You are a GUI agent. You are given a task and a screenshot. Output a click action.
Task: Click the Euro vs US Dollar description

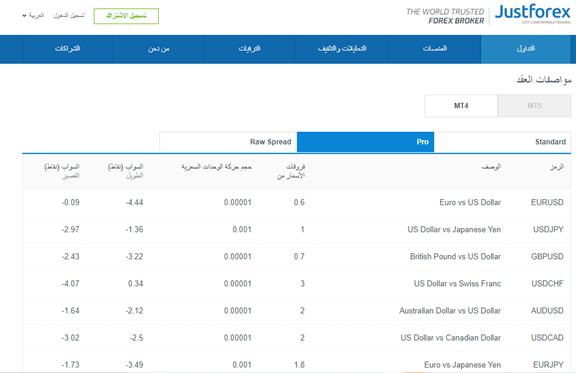pyautogui.click(x=470, y=202)
